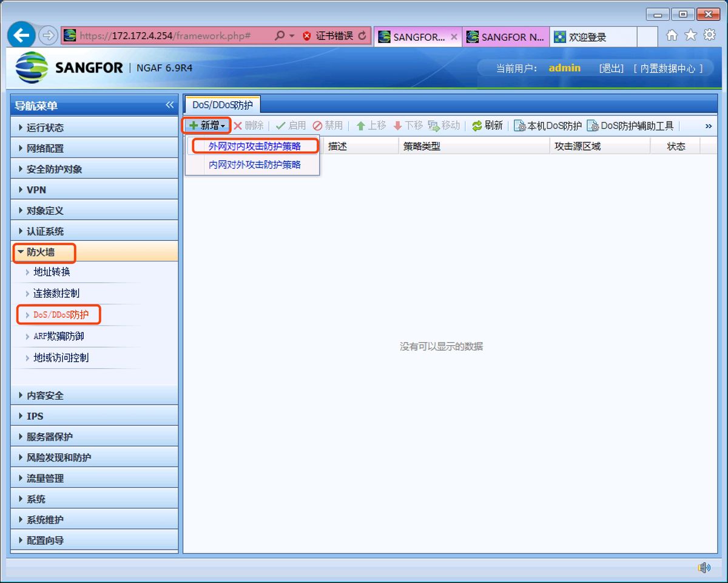This screenshot has width=728, height=583.
Task: Open browser home icon
Action: 672,35
